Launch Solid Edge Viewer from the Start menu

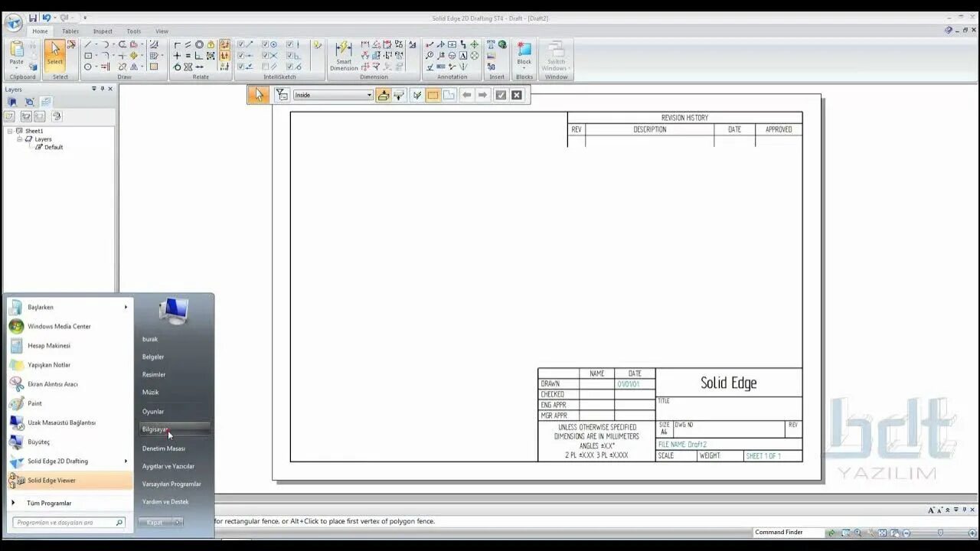pyautogui.click(x=69, y=481)
